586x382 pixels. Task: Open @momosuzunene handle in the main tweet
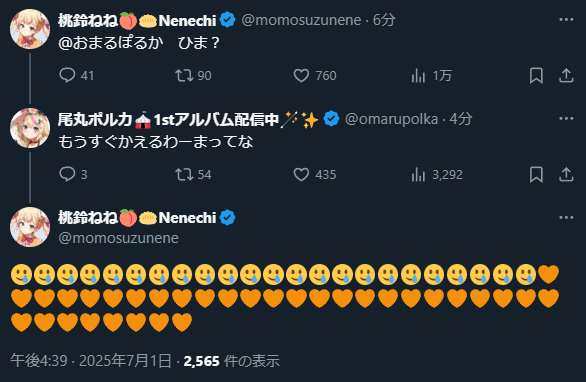tap(118, 238)
